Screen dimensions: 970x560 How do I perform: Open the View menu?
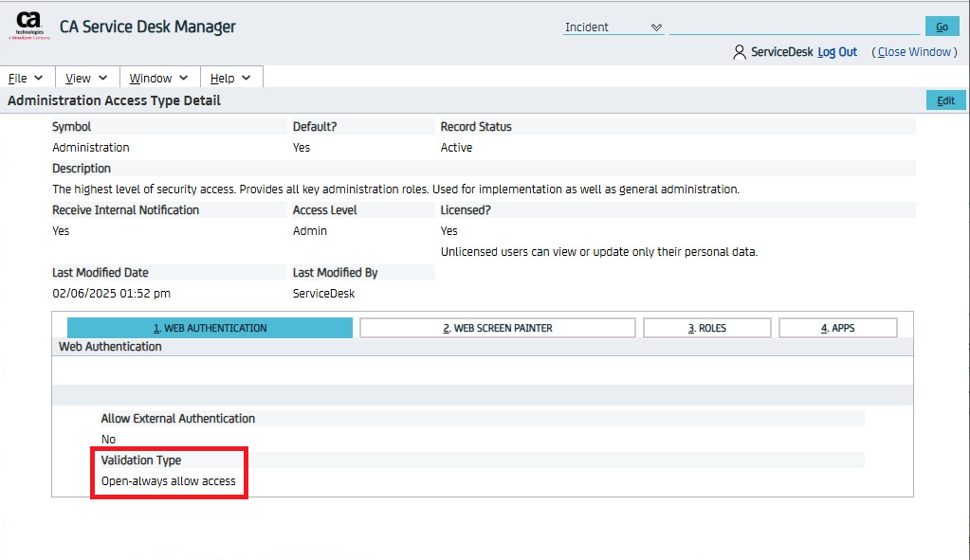coord(86,78)
